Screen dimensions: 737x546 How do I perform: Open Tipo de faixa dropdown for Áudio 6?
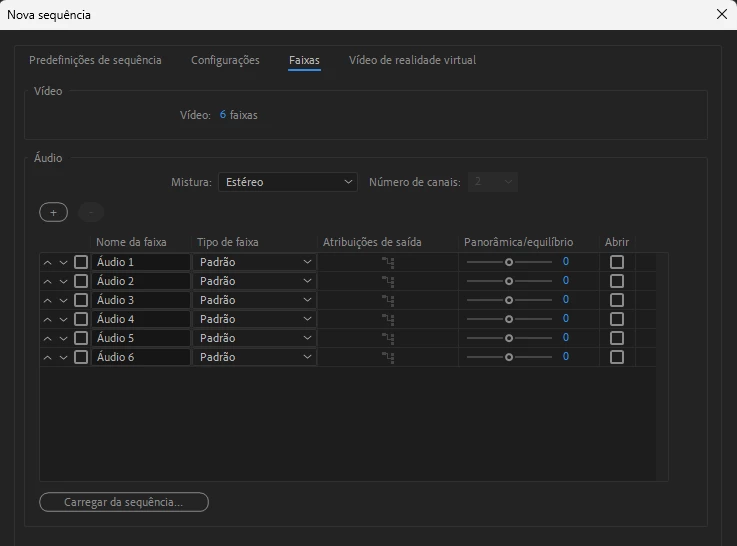click(255, 357)
